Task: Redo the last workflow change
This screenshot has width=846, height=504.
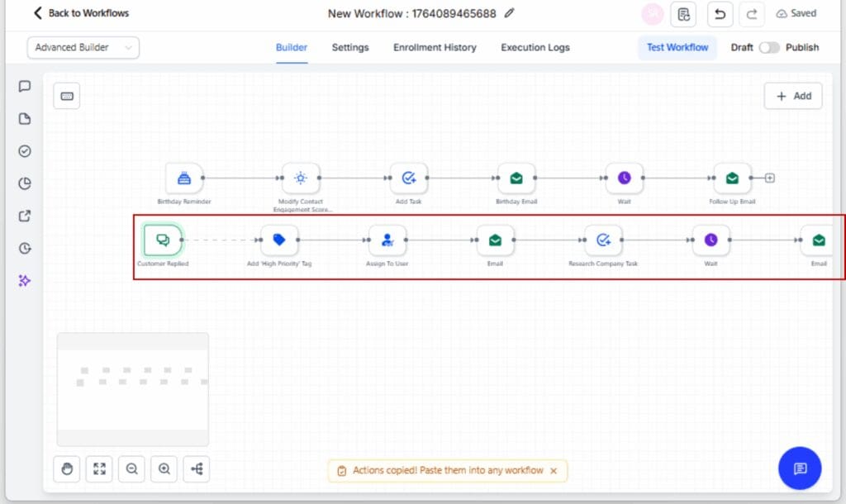Action: pos(751,14)
